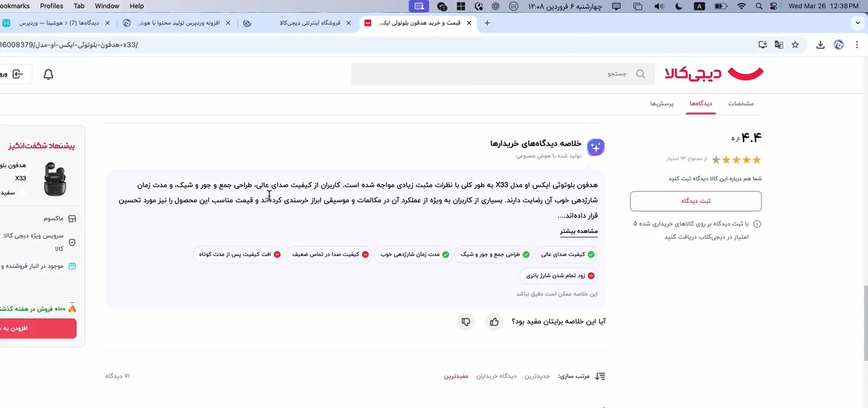Switch to فروشگاه اینترنتی دیجی‌کالا browser tab
The image size is (868, 408).
(299, 23)
